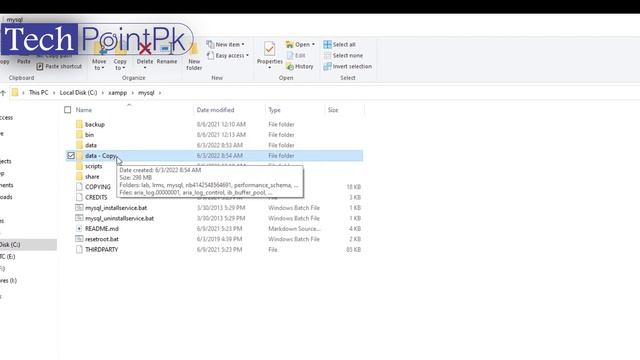Click the Open ribbon icon

tap(289, 44)
